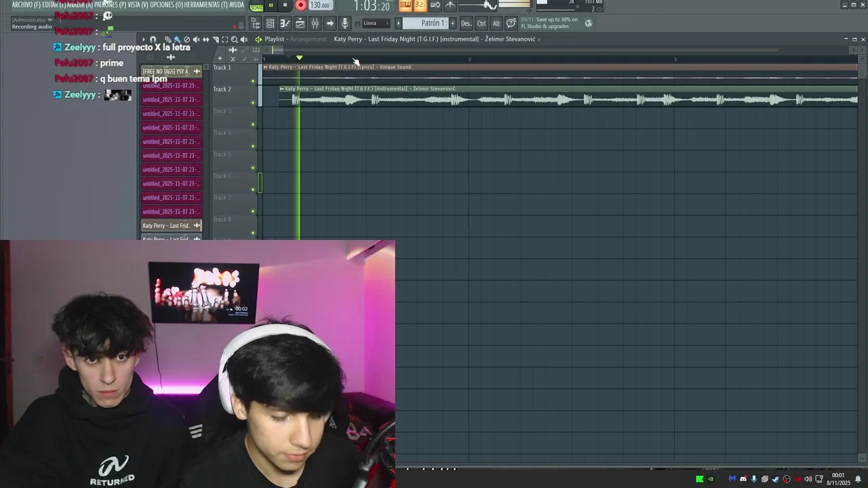This screenshot has width=868, height=488.
Task: Open the HERRAMIENTAS (T) menu
Action: tap(206, 4)
